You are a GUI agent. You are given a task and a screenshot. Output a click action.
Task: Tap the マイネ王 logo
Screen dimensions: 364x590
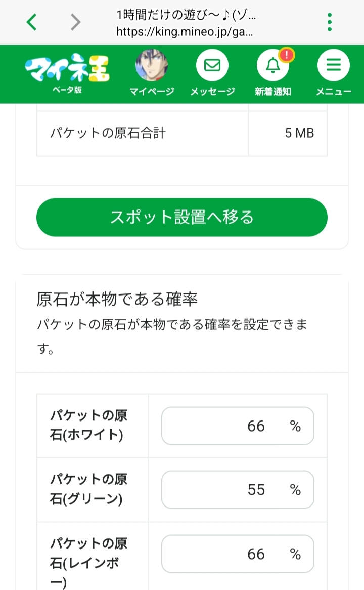[x=67, y=70]
